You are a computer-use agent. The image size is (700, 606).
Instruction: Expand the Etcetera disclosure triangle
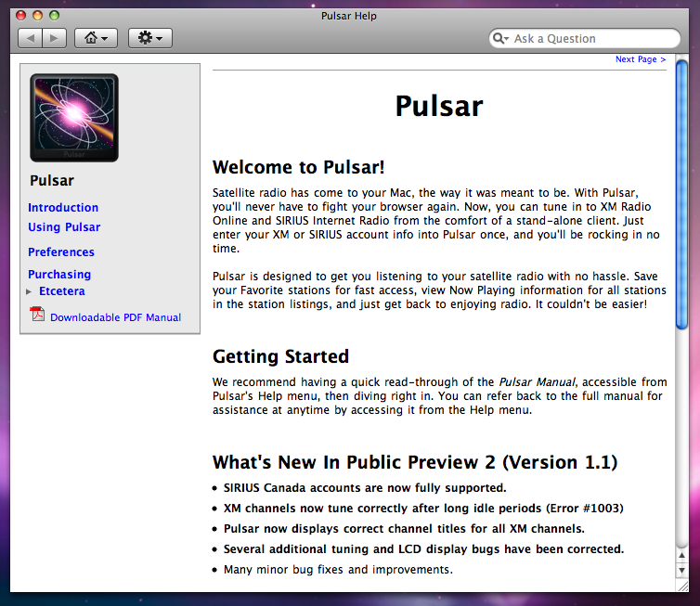29,291
